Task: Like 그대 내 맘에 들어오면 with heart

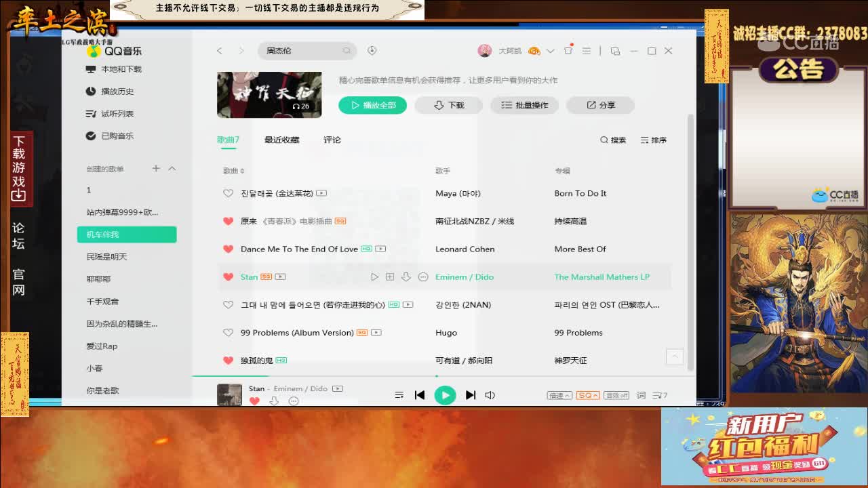Action: (229, 304)
